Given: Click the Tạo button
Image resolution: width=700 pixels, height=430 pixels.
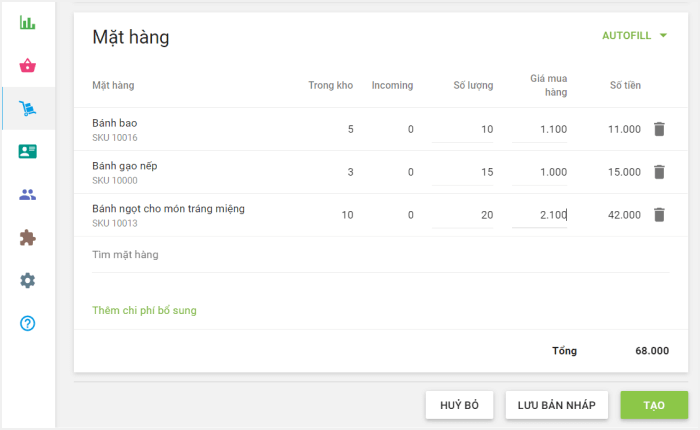Looking at the screenshot, I should [x=653, y=405].
